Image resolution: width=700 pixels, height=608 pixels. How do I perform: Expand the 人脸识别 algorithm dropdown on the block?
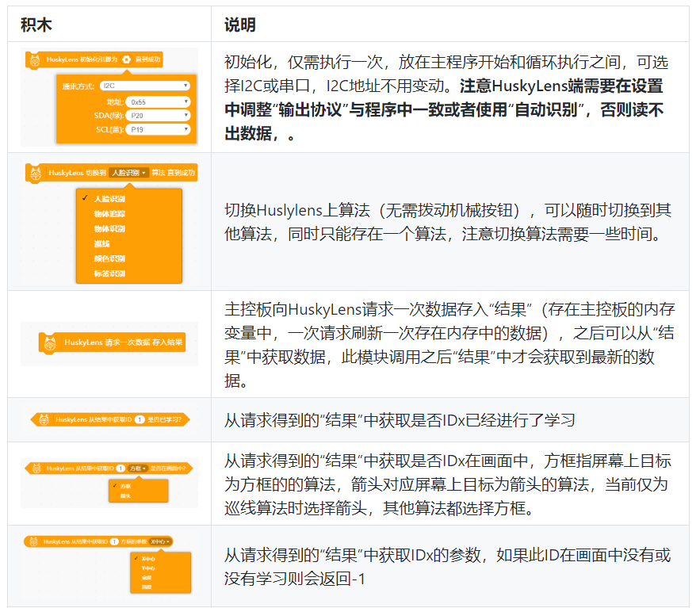(128, 173)
